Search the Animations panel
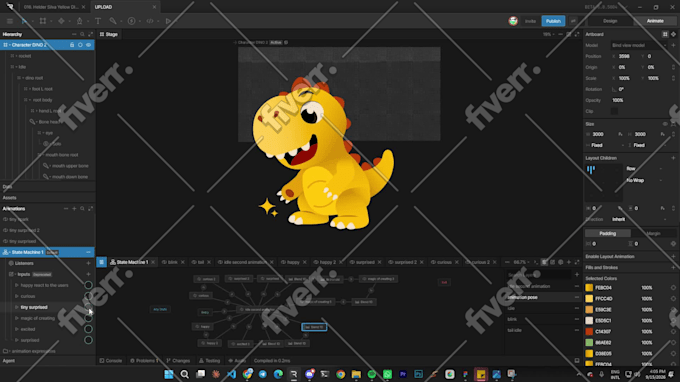Image resolution: width=680 pixels, height=382 pixels. pos(82,209)
